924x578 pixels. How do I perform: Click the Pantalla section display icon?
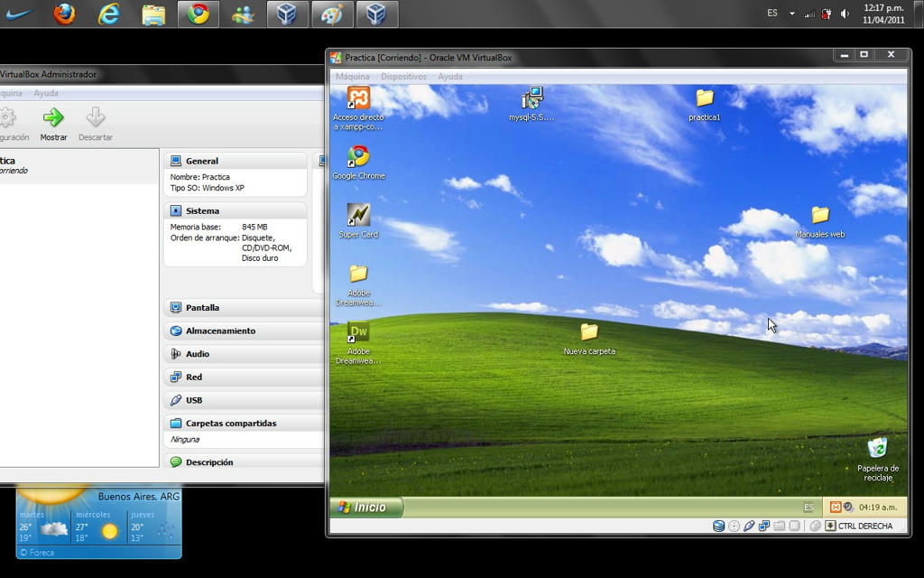[x=176, y=307]
